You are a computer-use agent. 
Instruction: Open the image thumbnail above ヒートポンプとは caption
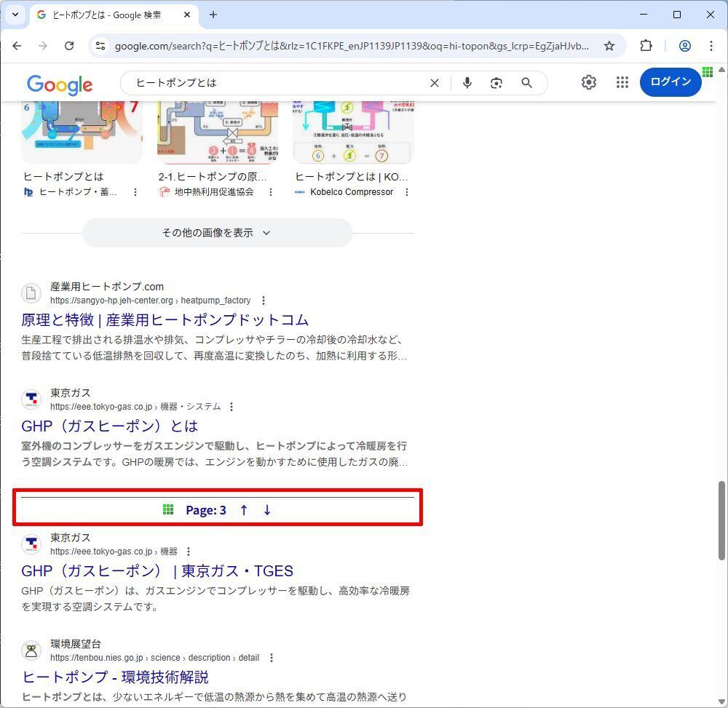point(82,132)
